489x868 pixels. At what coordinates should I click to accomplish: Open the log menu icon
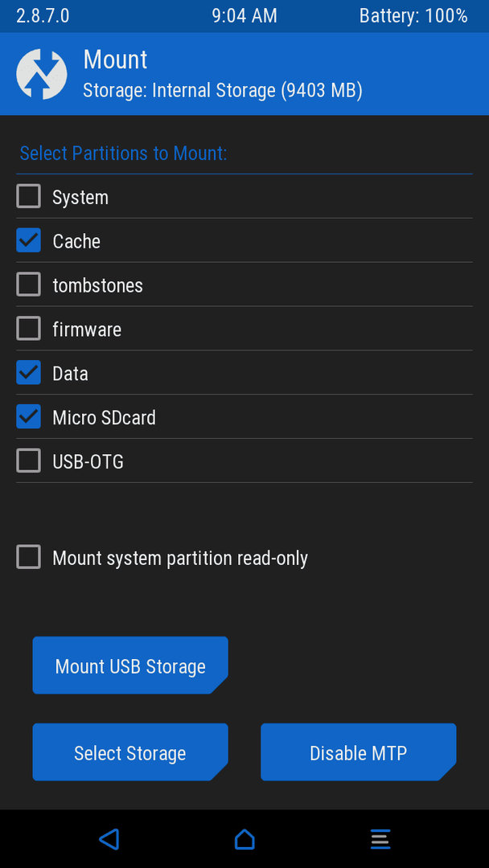point(380,839)
